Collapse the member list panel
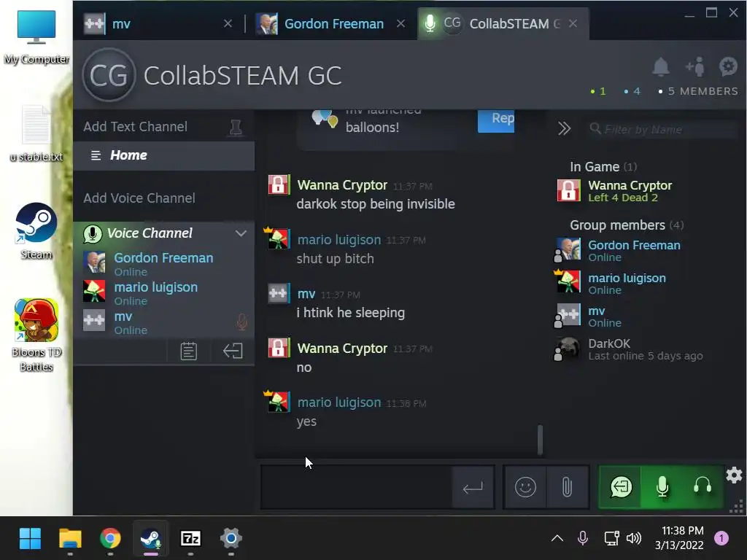The image size is (747, 560). 564,128
